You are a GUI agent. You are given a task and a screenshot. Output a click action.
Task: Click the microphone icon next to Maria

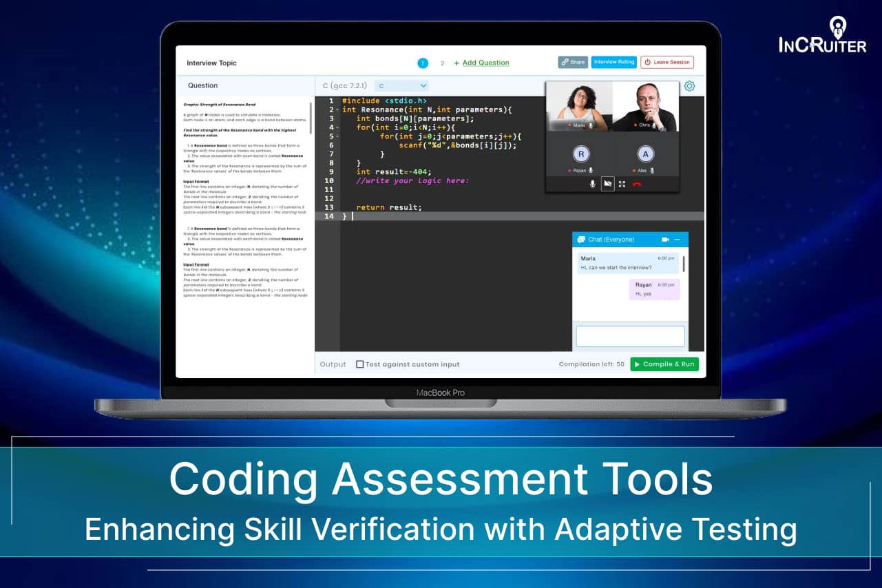[x=591, y=126]
